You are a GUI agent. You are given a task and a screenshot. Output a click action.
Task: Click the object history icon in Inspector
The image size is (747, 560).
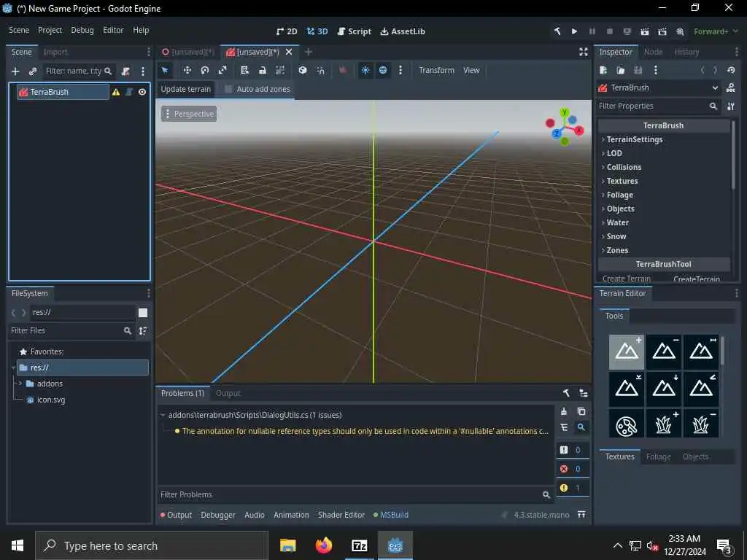731,71
